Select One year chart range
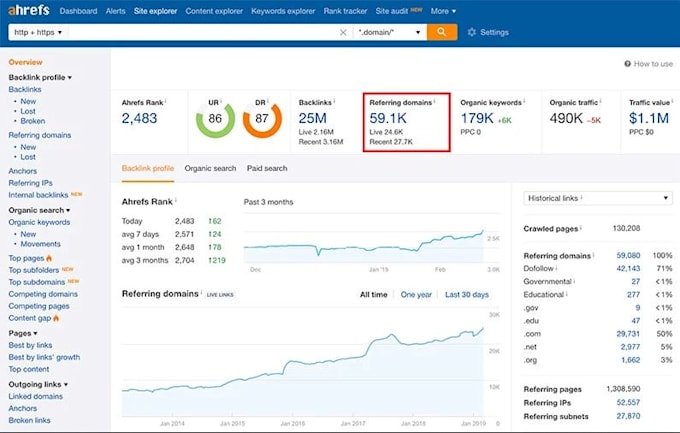Viewport: 680px width, 433px height. tap(416, 295)
